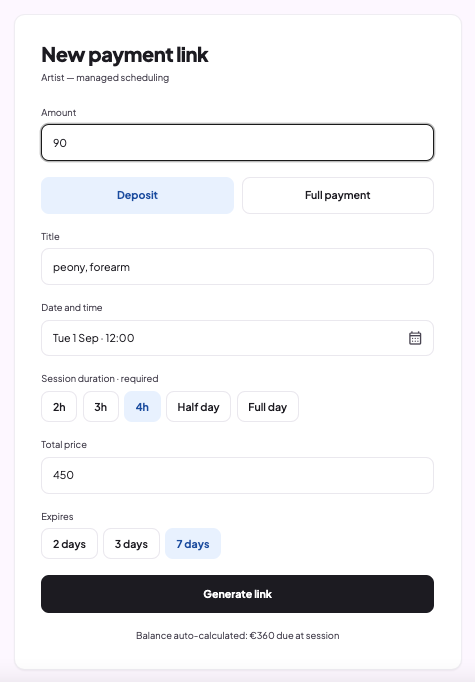The height and width of the screenshot is (682, 475).
Task: Choose the 3h session duration
Action: point(101,407)
